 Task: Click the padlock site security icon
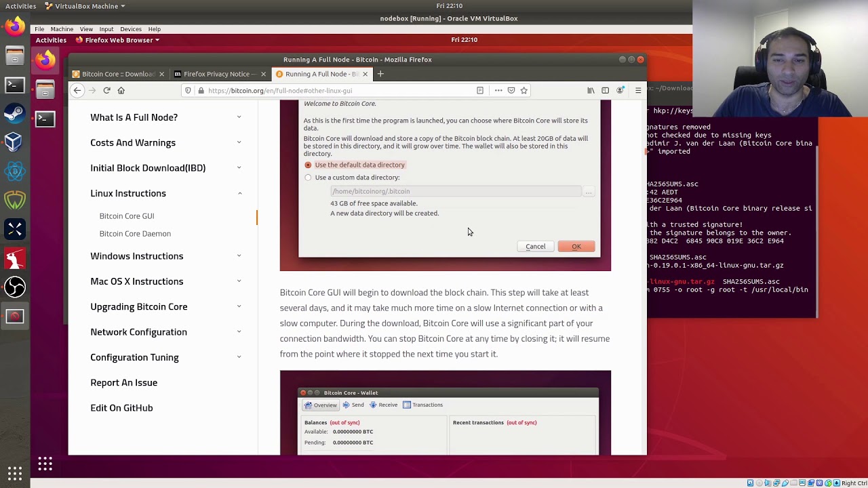[x=201, y=90]
